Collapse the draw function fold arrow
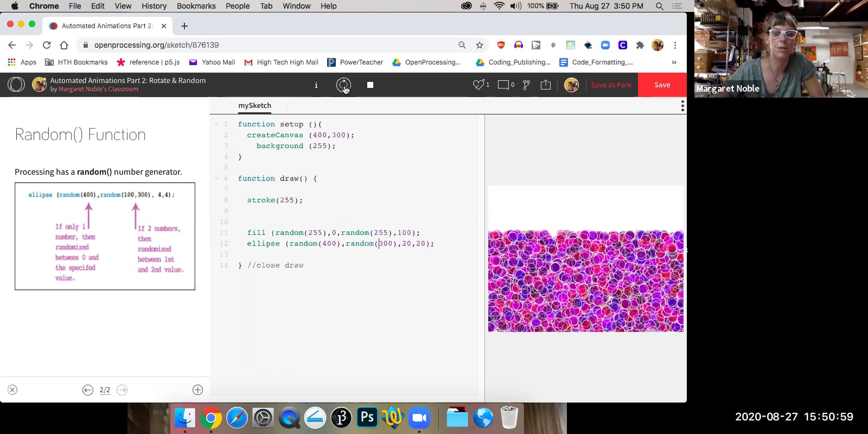868x434 pixels. pyautogui.click(x=216, y=178)
